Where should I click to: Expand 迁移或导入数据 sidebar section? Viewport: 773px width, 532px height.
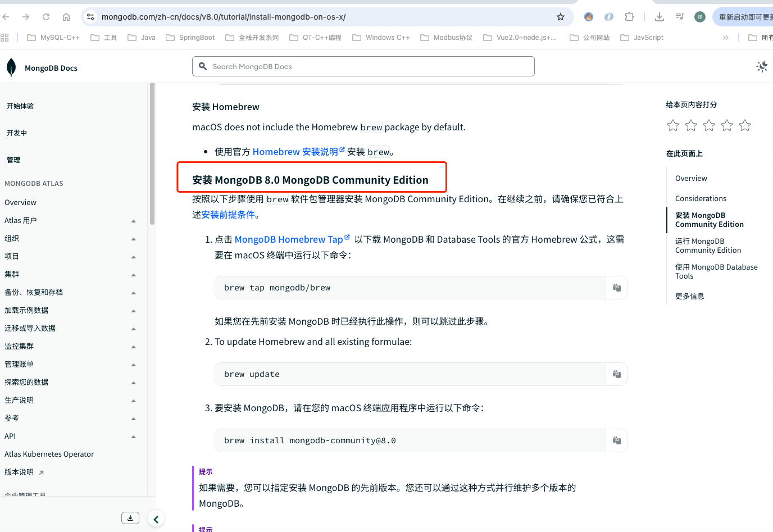click(134, 329)
